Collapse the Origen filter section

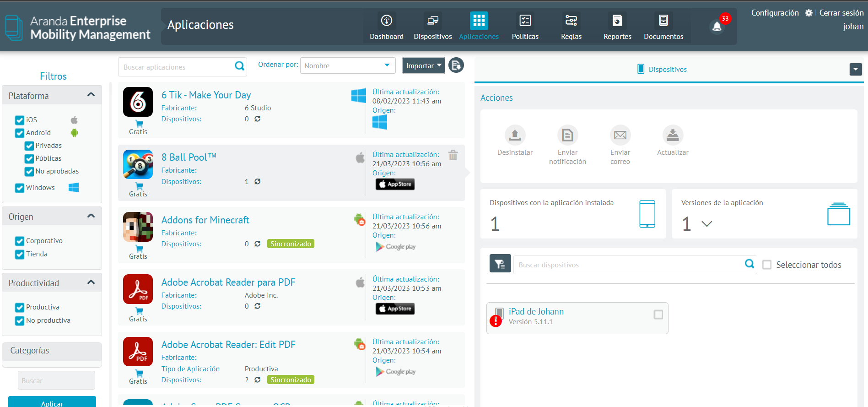coord(91,216)
